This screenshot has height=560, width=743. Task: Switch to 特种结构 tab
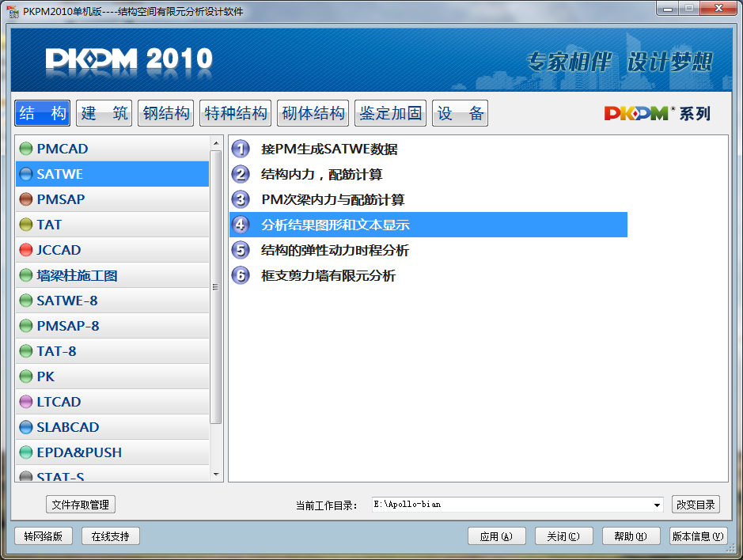236,113
